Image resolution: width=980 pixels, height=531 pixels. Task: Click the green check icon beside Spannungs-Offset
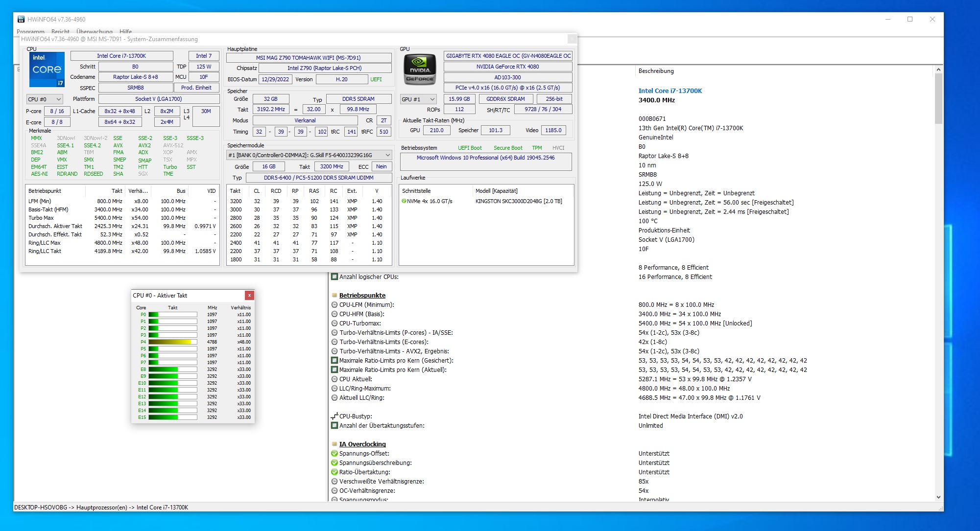tap(335, 454)
